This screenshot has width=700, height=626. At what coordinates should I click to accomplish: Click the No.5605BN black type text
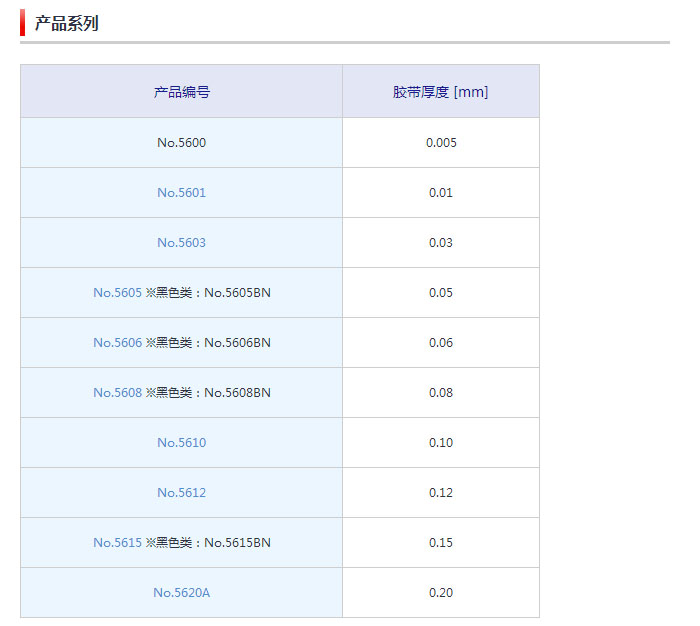pos(237,292)
